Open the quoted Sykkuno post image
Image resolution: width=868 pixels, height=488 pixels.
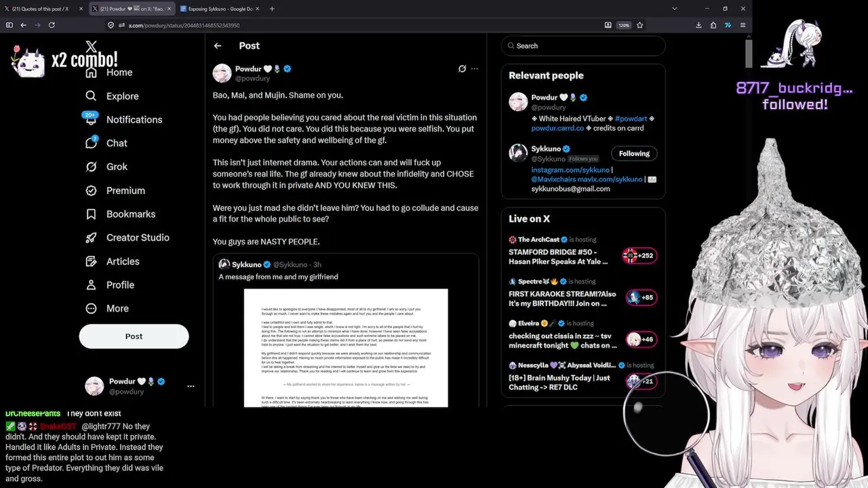[x=346, y=348]
